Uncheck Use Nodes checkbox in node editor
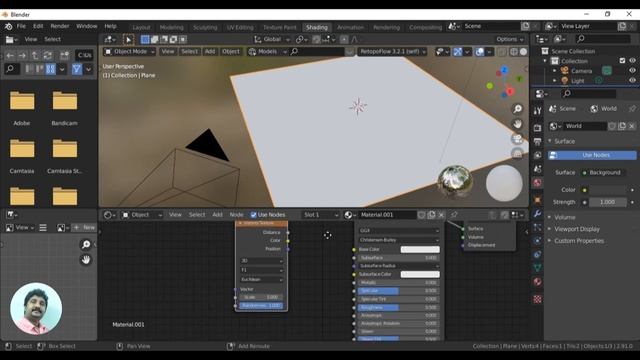640x360 pixels. (x=253, y=215)
